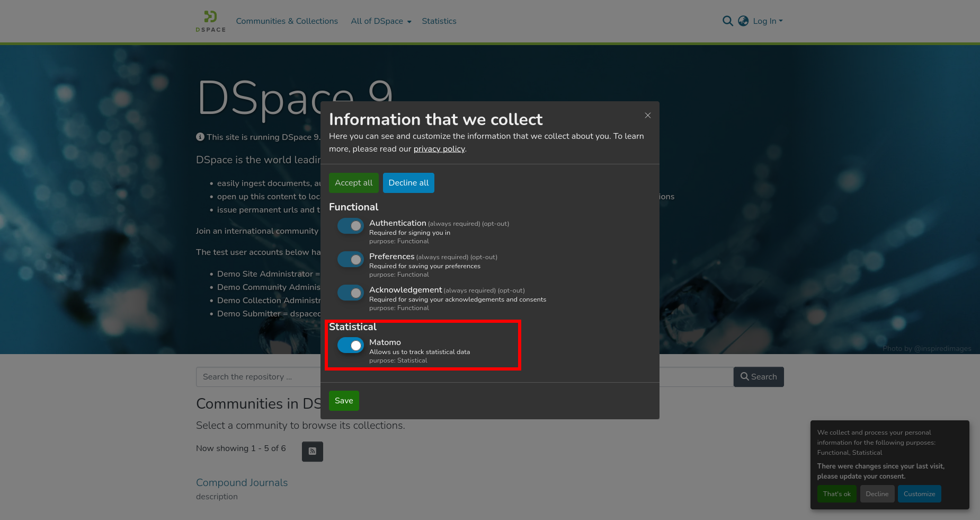
Task: Open the Compound Journals community link
Action: click(242, 483)
